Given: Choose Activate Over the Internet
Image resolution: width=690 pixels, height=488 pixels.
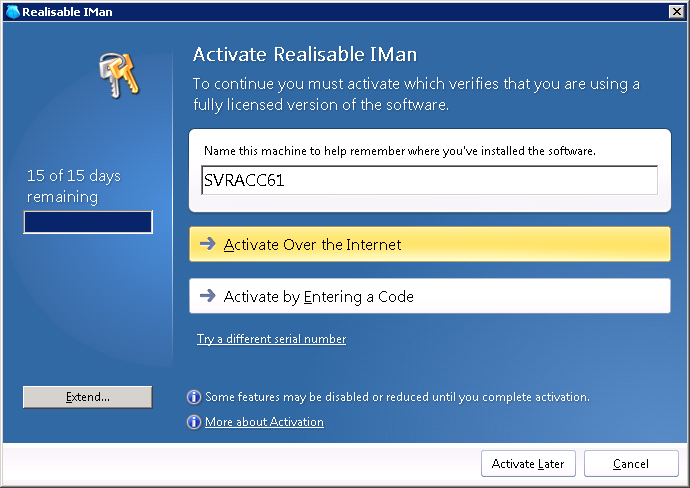Looking at the screenshot, I should point(429,244).
